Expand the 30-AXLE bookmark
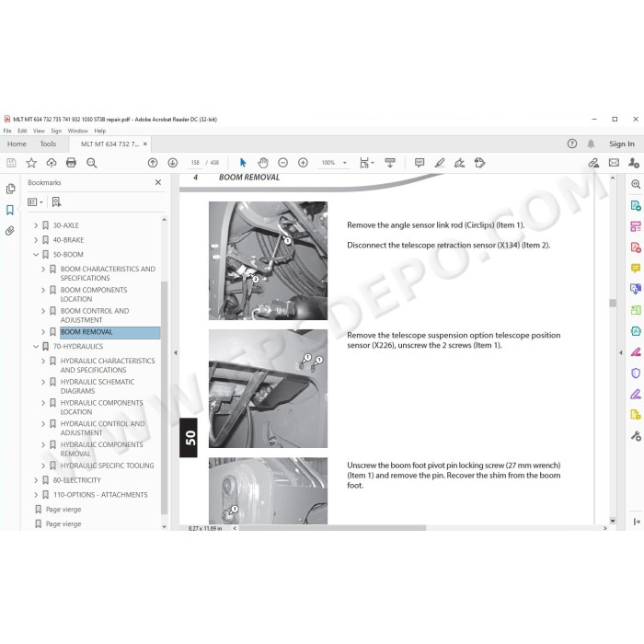The width and height of the screenshot is (644, 644). [36, 225]
